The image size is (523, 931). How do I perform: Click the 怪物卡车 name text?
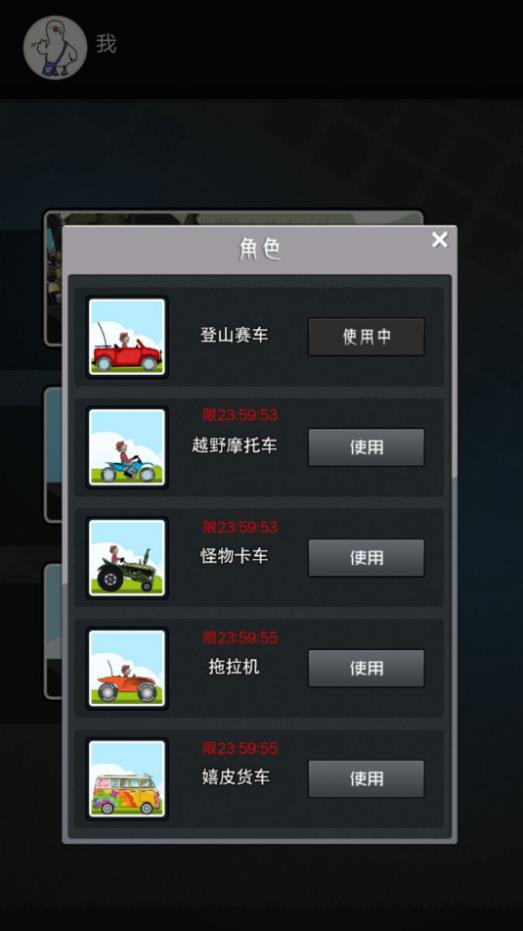pyautogui.click(x=234, y=556)
